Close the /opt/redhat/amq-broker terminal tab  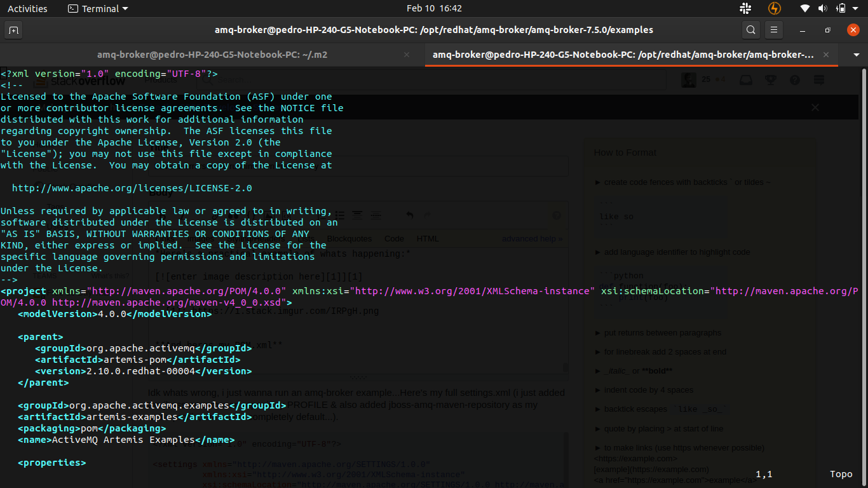coord(827,55)
